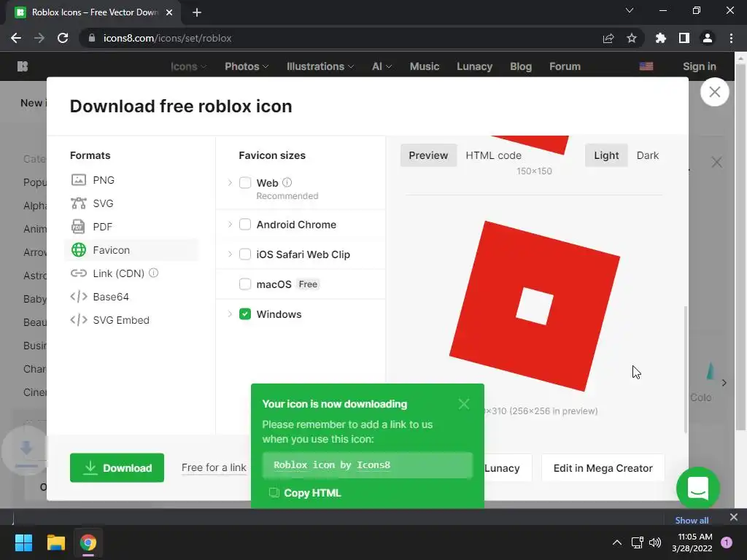Open Edit in Mega Creator
Viewport: 747px width, 560px height.
click(x=603, y=468)
